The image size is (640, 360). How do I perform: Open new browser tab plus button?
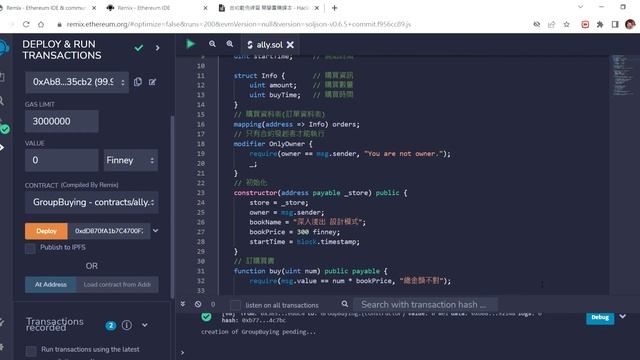tap(335, 8)
